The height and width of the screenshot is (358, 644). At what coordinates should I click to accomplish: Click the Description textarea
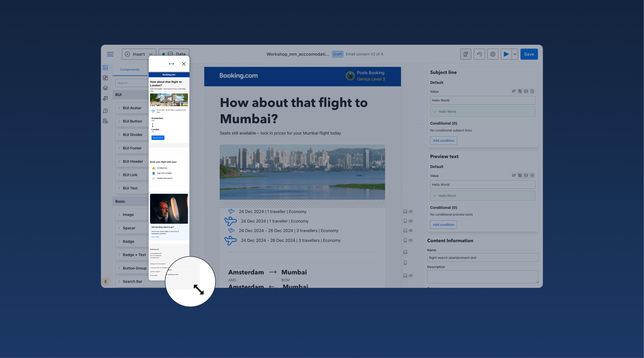(482, 277)
